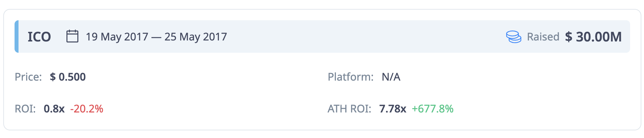Click the blue coins icon
Viewport: 644px width, 138px height.
513,36
